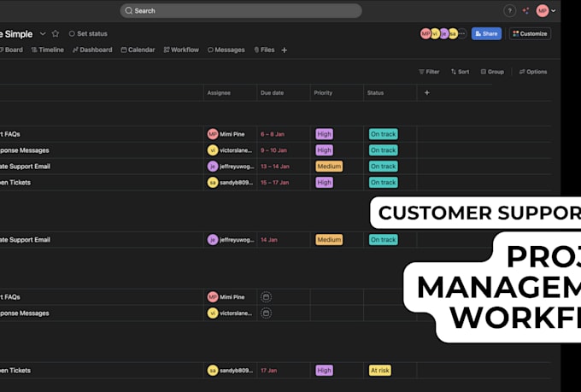
Task: Star the project as favorite
Action: tap(56, 33)
